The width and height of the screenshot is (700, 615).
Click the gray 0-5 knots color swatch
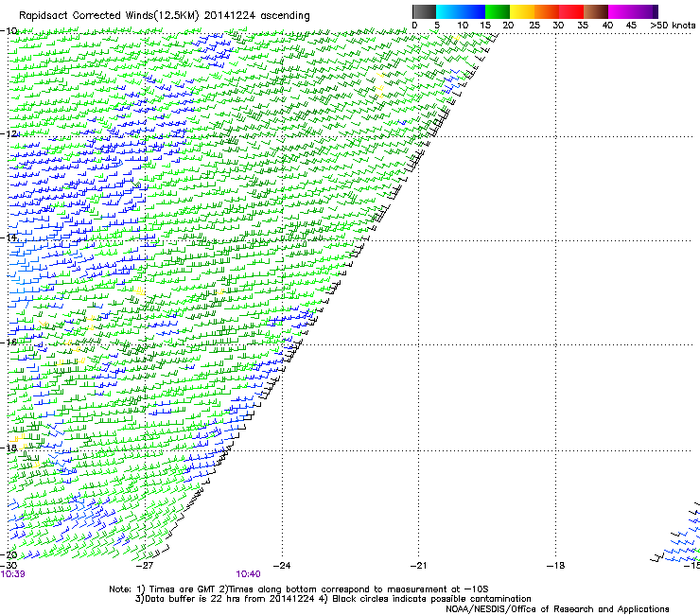click(x=424, y=11)
